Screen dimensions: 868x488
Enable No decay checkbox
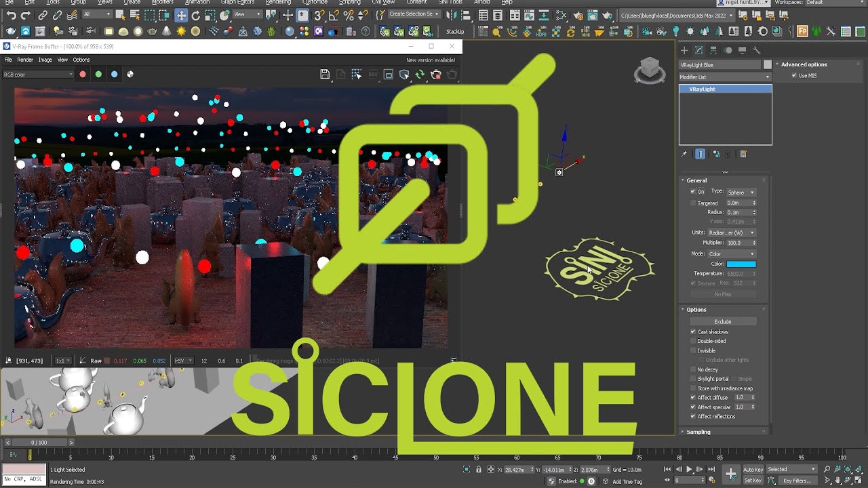coord(693,369)
